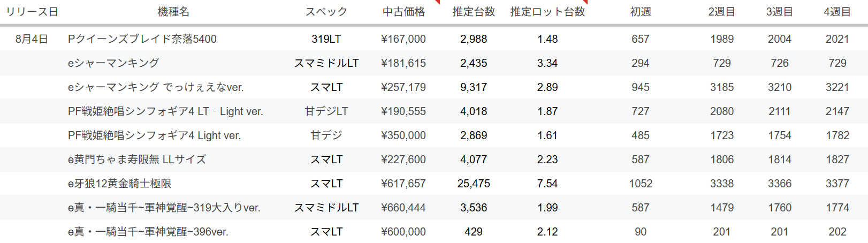Click the 8月4日 release date cell
Viewport: 868px width, 243px height.
(32, 39)
